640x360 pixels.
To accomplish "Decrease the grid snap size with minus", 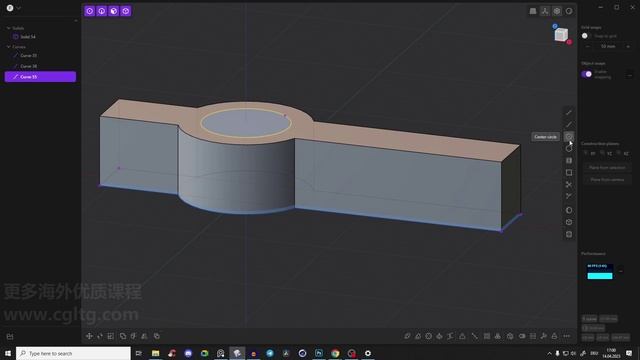I will 588,47.
